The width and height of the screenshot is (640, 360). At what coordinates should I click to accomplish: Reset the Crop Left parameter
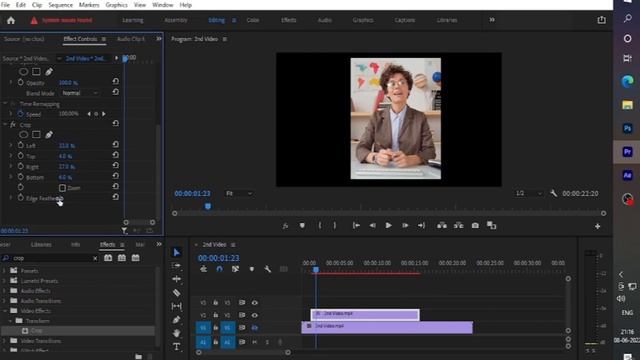tap(116, 144)
